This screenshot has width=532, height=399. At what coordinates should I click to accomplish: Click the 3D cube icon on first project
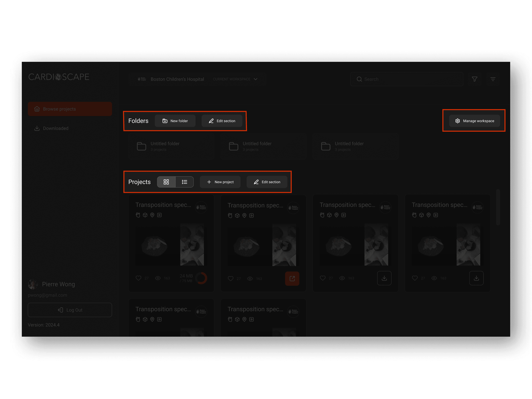tap(145, 215)
